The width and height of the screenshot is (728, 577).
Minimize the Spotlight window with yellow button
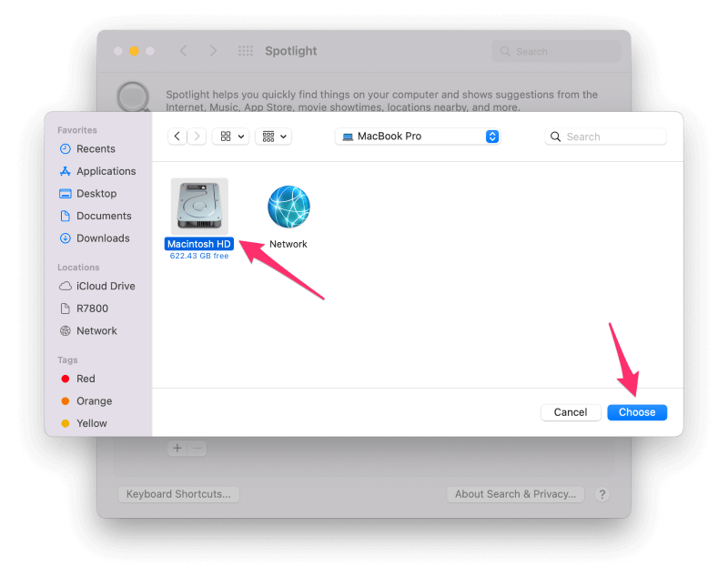(134, 51)
